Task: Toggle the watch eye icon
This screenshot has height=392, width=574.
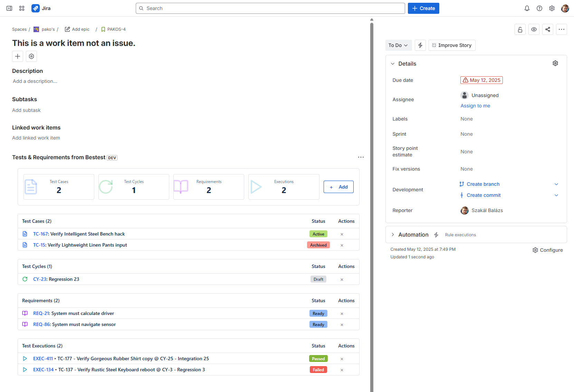Action: point(534,29)
